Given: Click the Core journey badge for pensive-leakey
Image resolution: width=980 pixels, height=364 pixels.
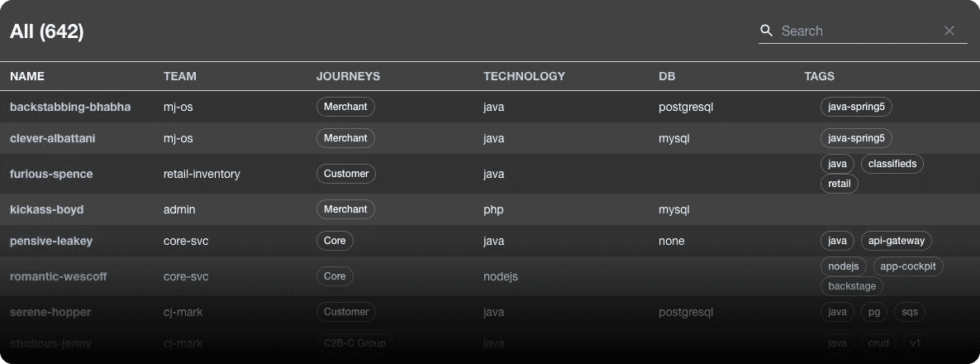Looking at the screenshot, I should click(x=335, y=241).
